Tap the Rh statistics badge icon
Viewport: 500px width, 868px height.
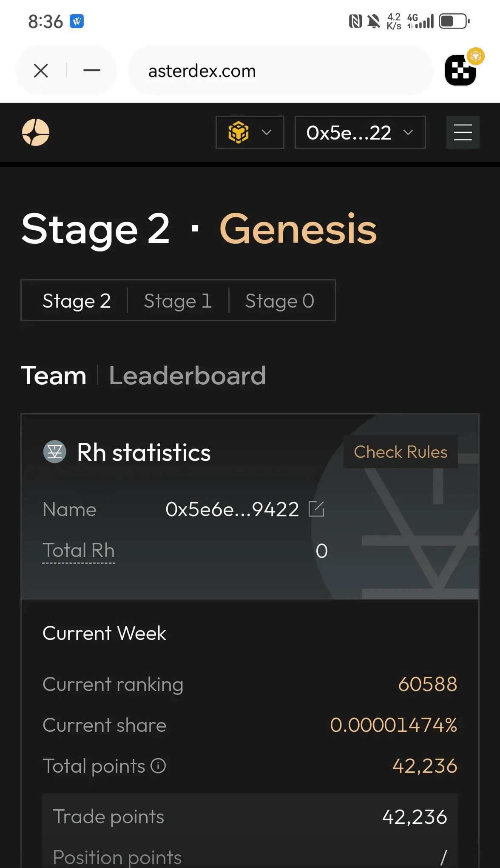click(x=55, y=451)
